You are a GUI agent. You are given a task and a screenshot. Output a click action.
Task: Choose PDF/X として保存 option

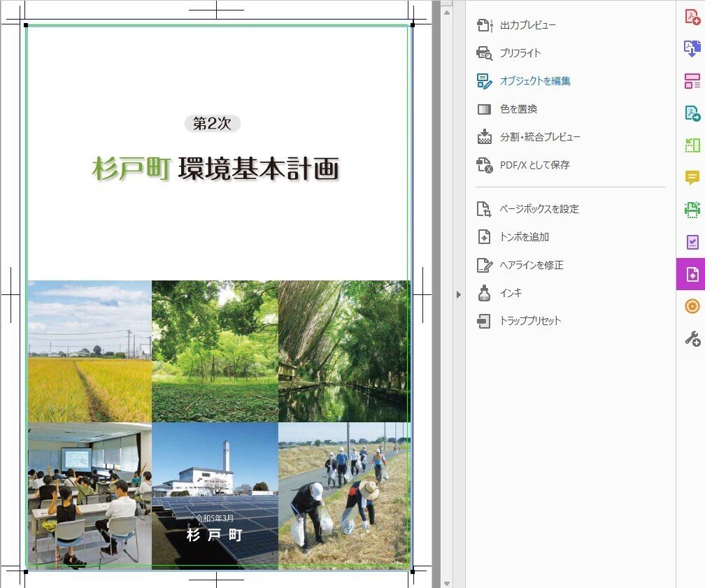[x=523, y=165]
